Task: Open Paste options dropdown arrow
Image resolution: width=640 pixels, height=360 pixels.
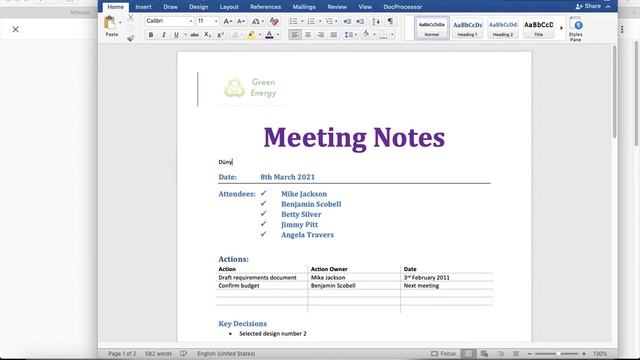Action: click(120, 22)
